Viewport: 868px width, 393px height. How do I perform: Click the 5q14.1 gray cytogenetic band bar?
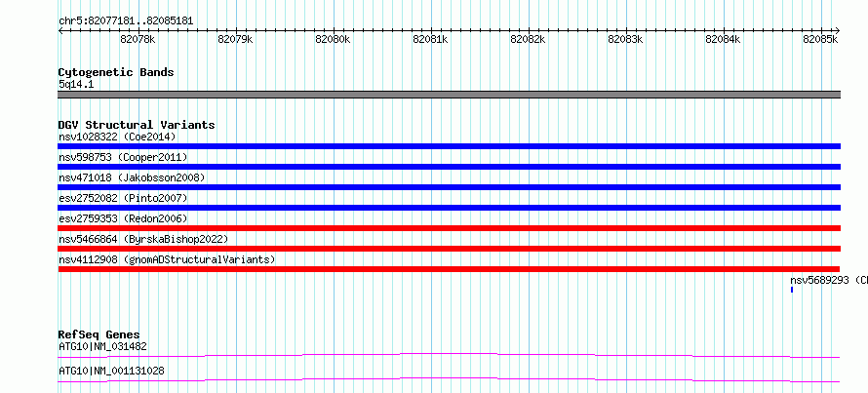[x=449, y=95]
